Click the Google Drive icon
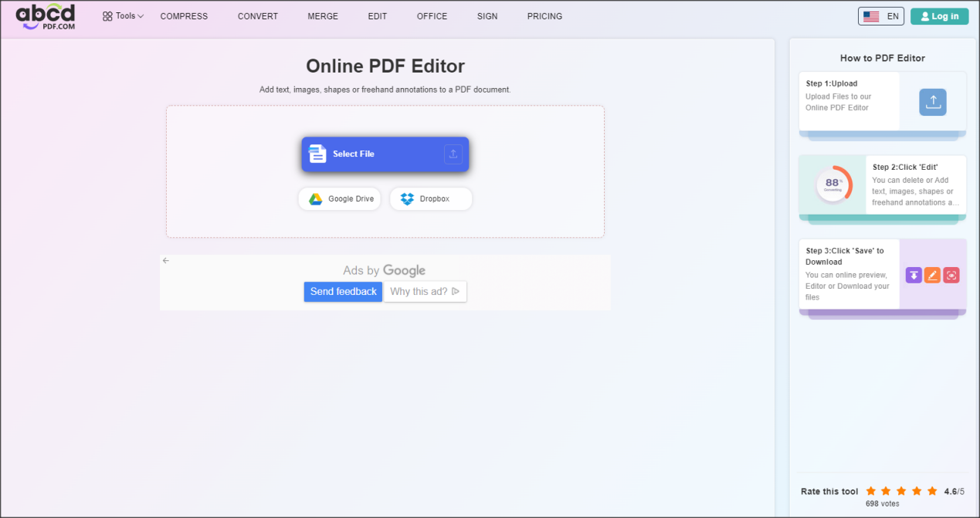This screenshot has width=980, height=518. coord(317,198)
